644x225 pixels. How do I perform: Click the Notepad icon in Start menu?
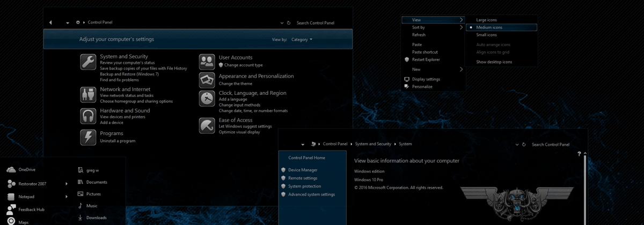click(x=11, y=197)
